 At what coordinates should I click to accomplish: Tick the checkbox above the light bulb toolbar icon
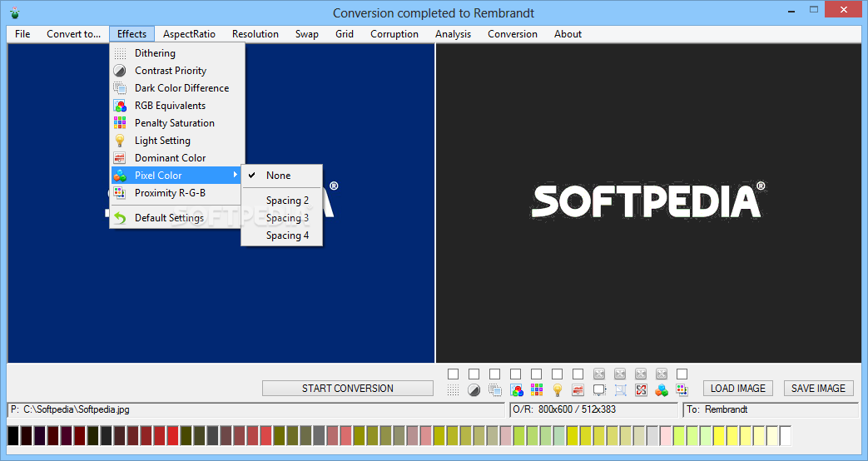pos(558,374)
